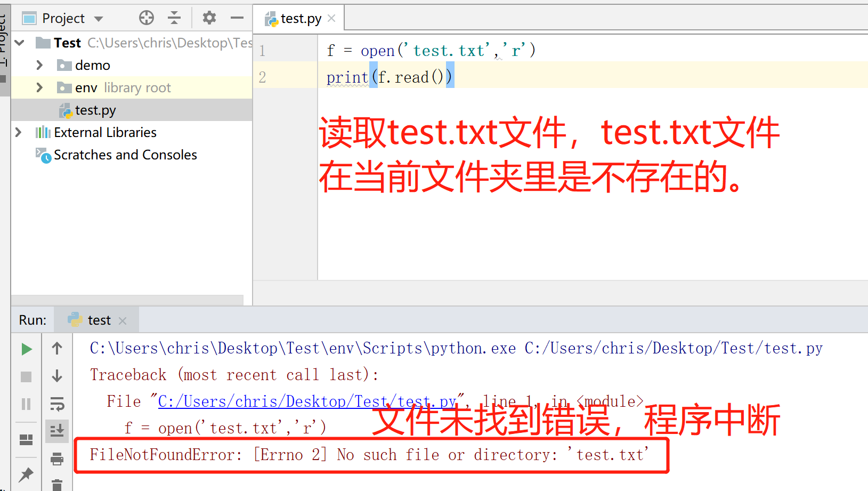This screenshot has height=491, width=868.
Task: Click Down the stack trace arrow
Action: (57, 376)
